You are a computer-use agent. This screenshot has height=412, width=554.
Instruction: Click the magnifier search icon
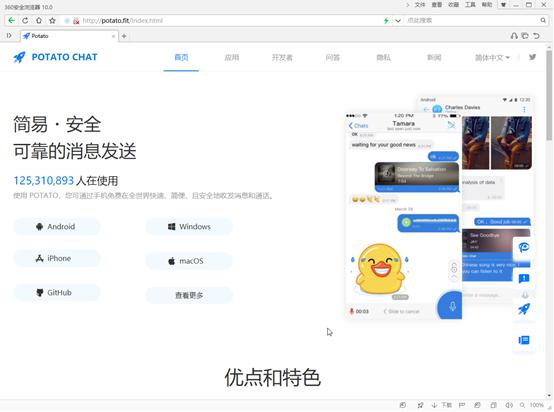[543, 20]
